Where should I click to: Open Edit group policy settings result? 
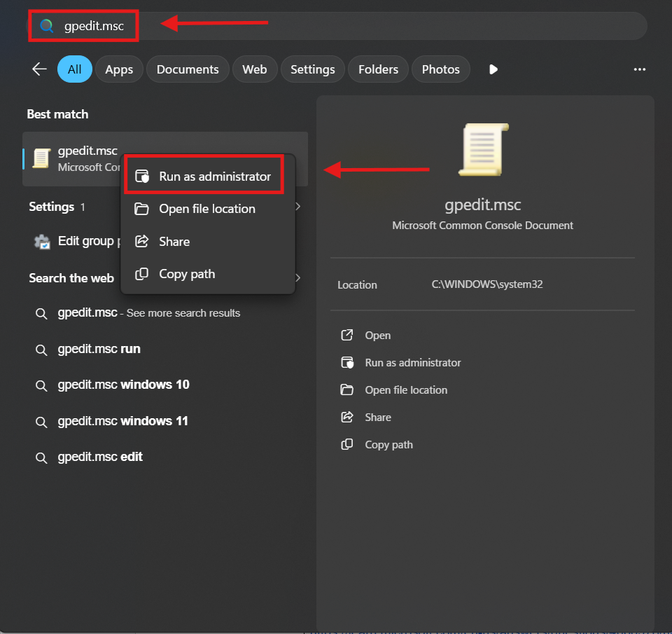coord(165,242)
